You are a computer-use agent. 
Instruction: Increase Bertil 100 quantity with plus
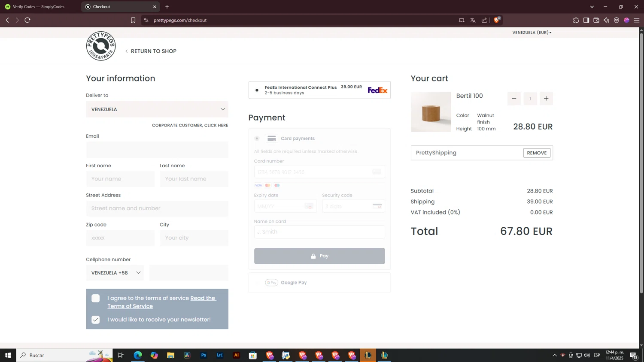pos(546,99)
